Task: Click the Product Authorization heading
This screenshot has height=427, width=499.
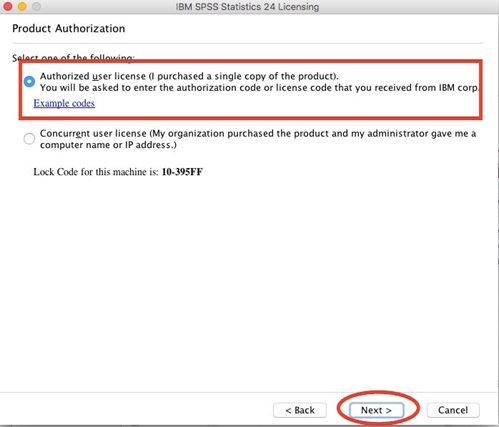Action: point(69,29)
